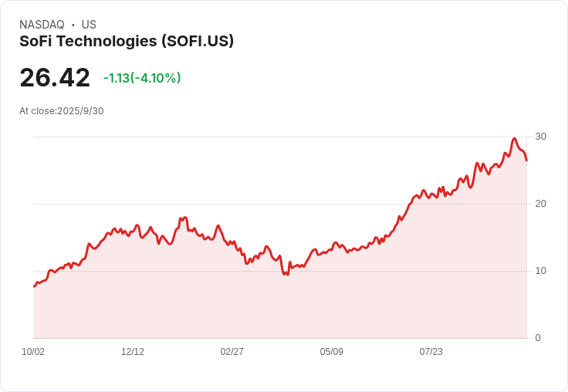Image resolution: width=568 pixels, height=392 pixels.
Task: Click the lowest dip of the price line
Action: point(286,275)
